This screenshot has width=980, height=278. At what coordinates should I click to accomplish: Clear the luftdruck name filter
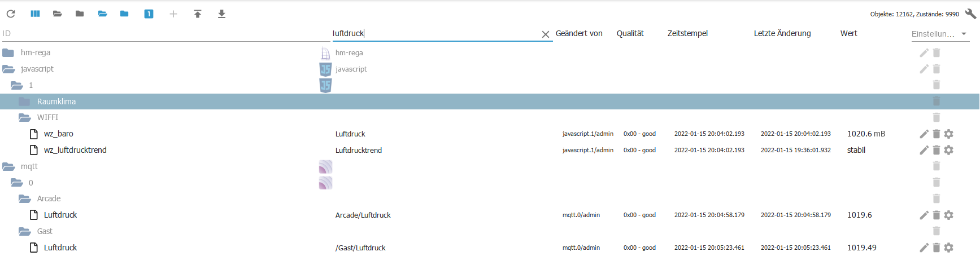coord(546,34)
